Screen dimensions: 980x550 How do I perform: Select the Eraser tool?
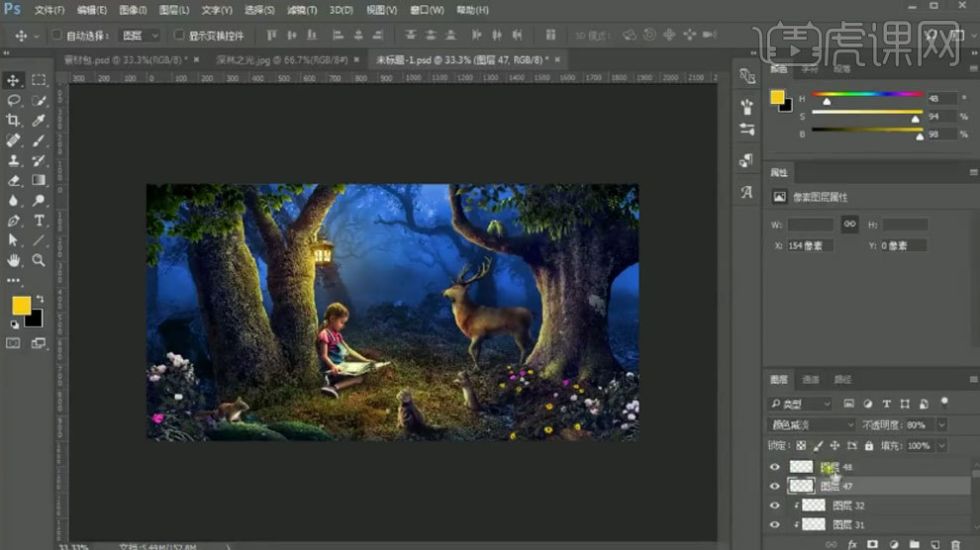(13, 180)
